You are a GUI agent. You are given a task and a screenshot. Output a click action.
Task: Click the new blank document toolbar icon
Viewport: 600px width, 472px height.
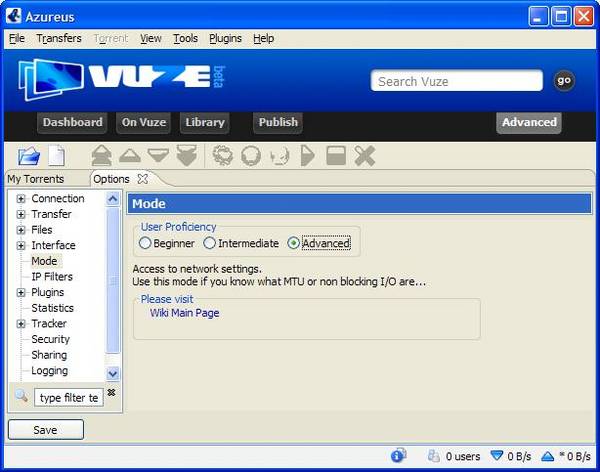57,156
